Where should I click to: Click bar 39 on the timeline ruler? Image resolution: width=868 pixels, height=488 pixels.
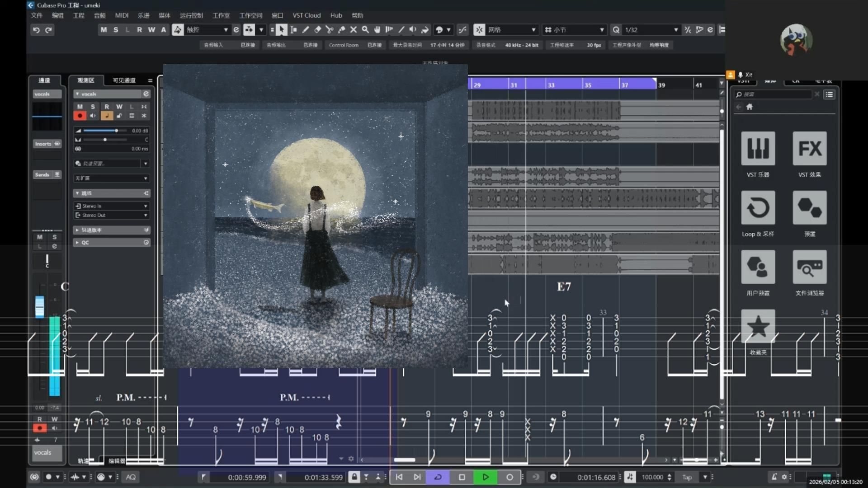click(x=661, y=85)
